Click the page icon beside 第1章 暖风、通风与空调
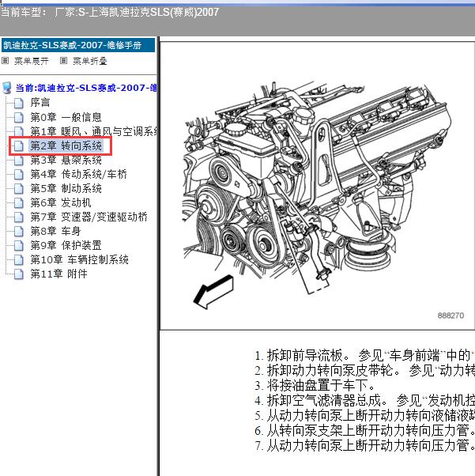 click(x=19, y=132)
